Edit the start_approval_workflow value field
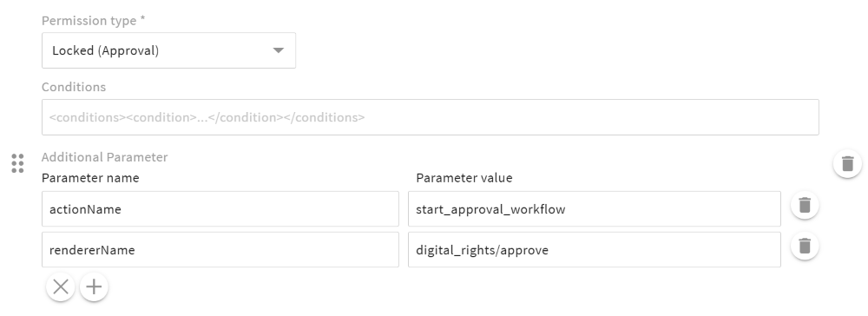Viewport: 868px width, 316px height. [595, 209]
